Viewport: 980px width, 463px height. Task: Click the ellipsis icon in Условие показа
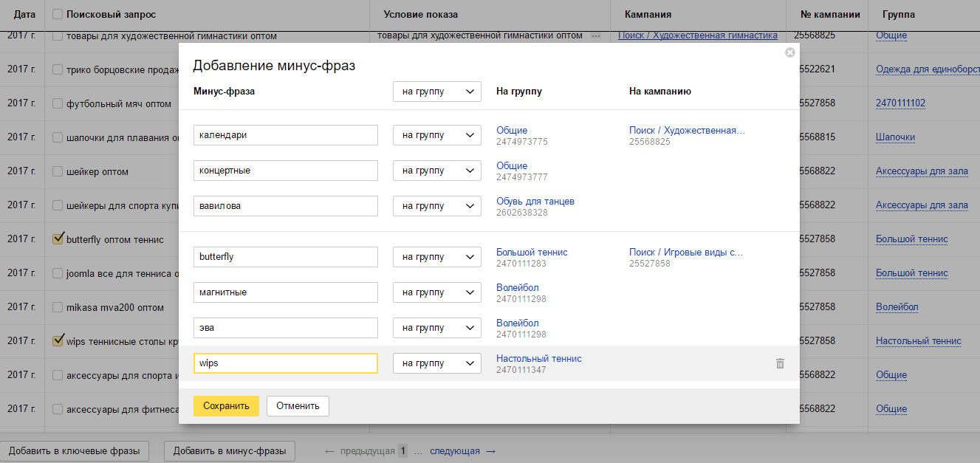click(596, 35)
